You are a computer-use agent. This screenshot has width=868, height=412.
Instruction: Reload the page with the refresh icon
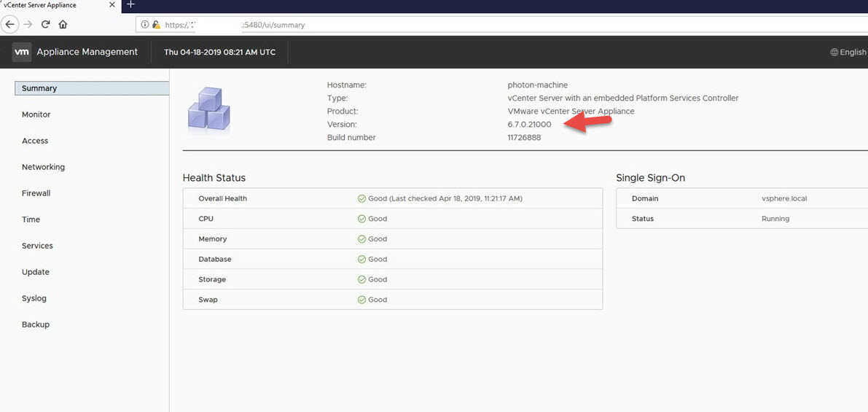click(x=46, y=24)
